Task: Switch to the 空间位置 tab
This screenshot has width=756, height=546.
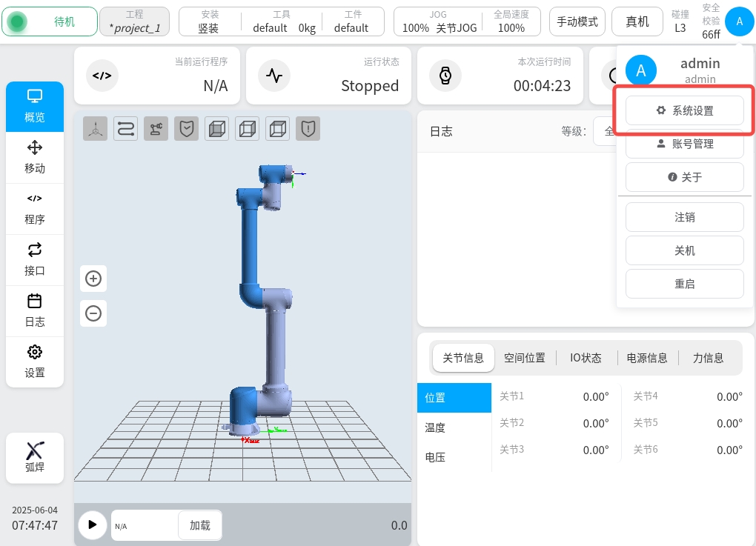Action: pyautogui.click(x=525, y=358)
